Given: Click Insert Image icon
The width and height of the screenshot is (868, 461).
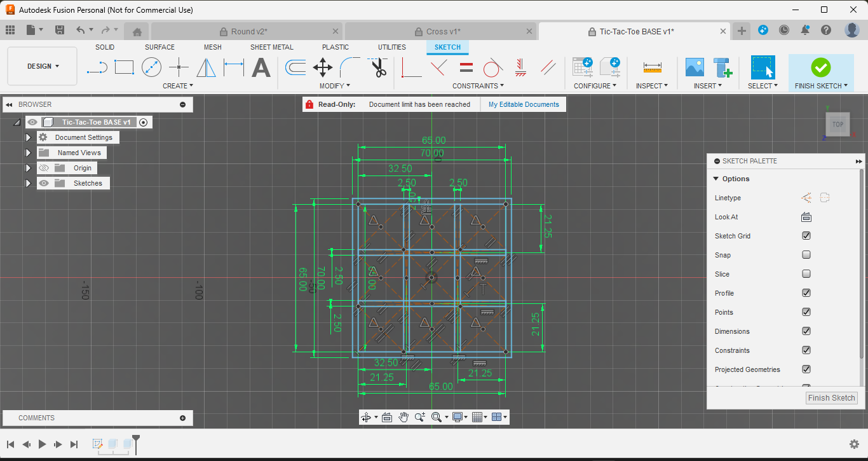Looking at the screenshot, I should (x=695, y=67).
